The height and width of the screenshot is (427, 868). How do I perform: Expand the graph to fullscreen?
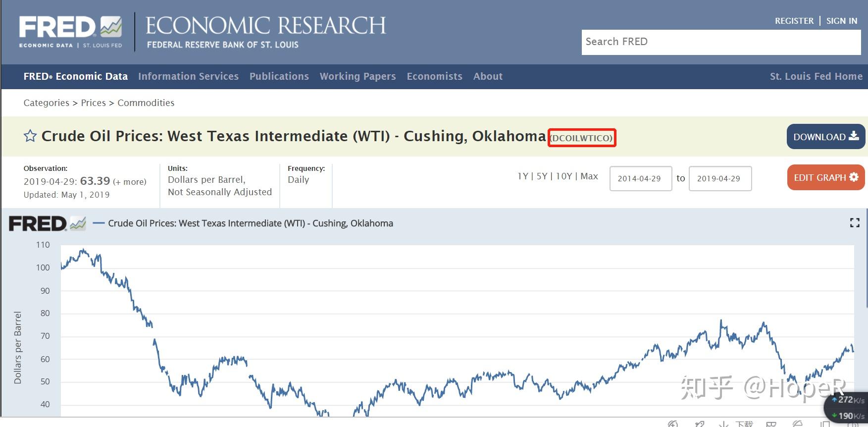coord(854,223)
